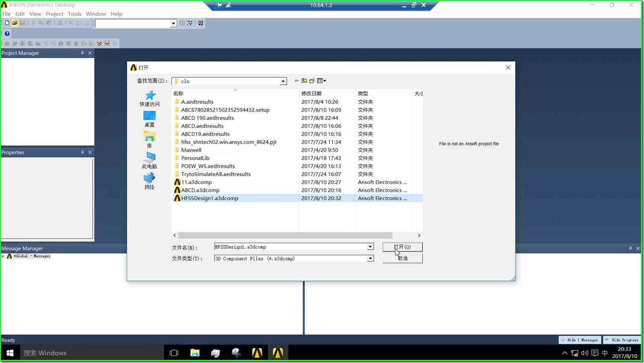
Task: Expand the Global - Messages tree node
Action: pyautogui.click(x=3, y=256)
